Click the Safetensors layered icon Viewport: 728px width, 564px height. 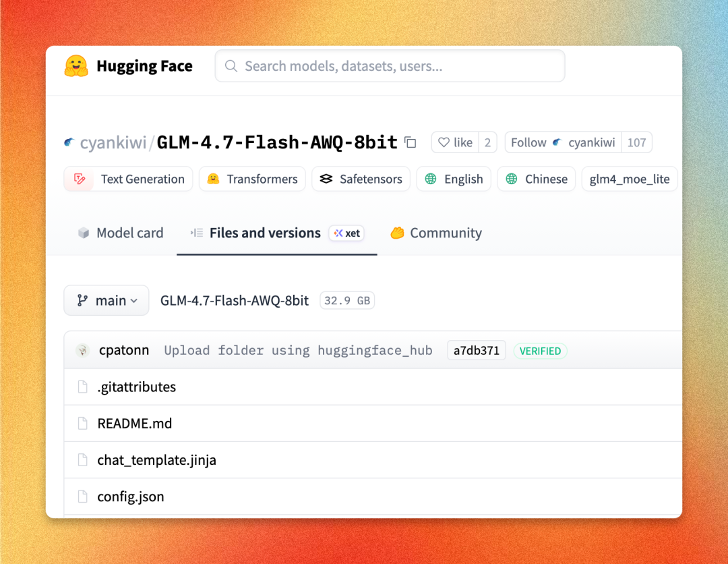(x=326, y=179)
